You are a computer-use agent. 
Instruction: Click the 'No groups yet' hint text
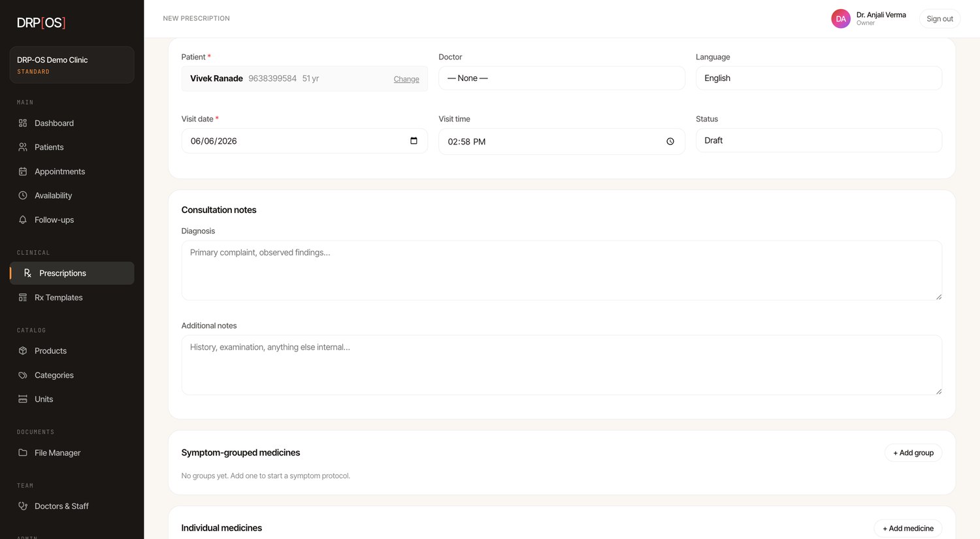point(266,476)
